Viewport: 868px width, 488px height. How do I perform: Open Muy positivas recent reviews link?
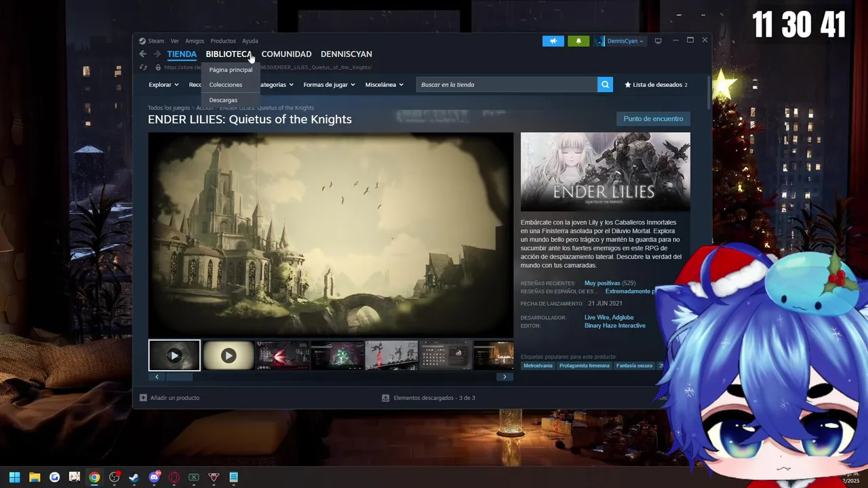coord(602,283)
